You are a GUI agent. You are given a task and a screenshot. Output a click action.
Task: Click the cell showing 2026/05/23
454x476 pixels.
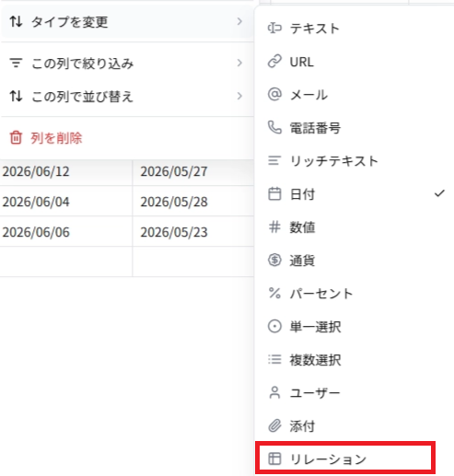(x=193, y=232)
